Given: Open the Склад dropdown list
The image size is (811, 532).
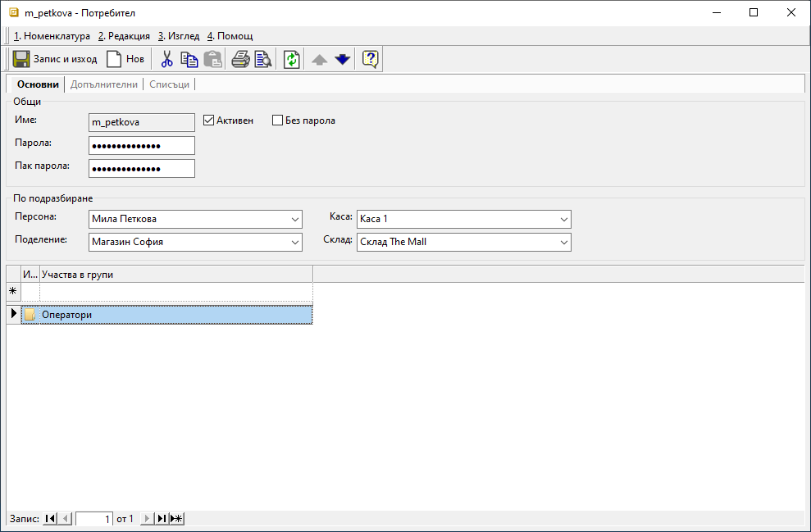Looking at the screenshot, I should pyautogui.click(x=564, y=243).
